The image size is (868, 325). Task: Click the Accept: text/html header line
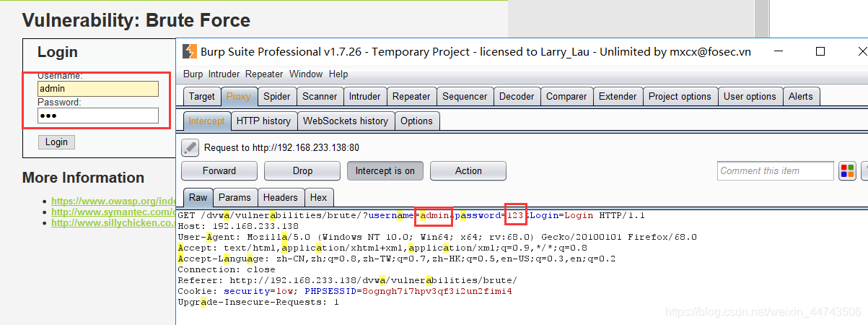[x=382, y=248]
